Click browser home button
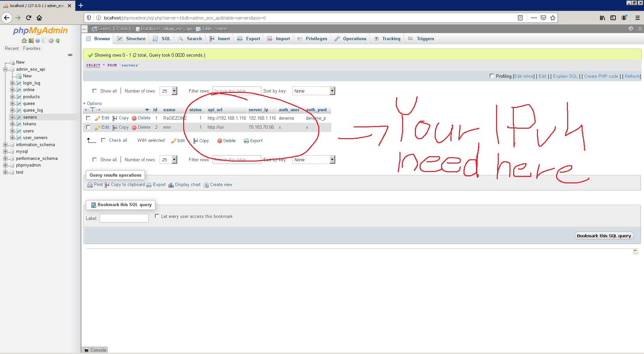The height and width of the screenshot is (354, 644). click(x=39, y=18)
